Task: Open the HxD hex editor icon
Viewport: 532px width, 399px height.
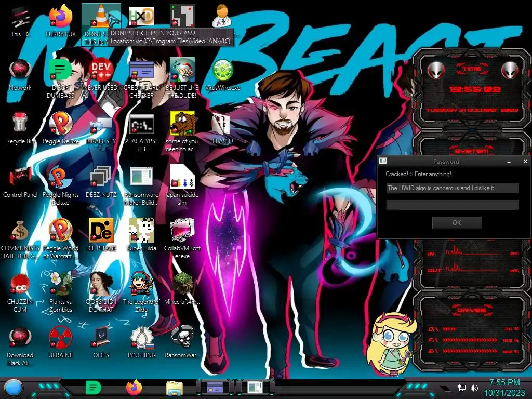Action: pyautogui.click(x=141, y=16)
